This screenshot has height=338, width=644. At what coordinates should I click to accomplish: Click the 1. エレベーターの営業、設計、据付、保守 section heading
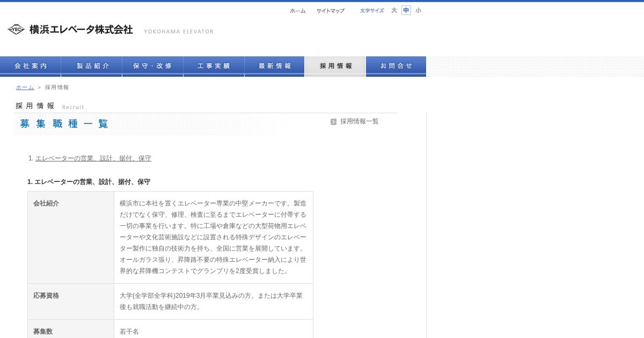point(89,182)
